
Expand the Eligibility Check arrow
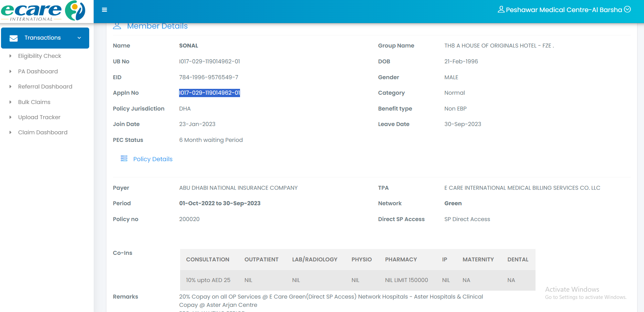coord(10,56)
